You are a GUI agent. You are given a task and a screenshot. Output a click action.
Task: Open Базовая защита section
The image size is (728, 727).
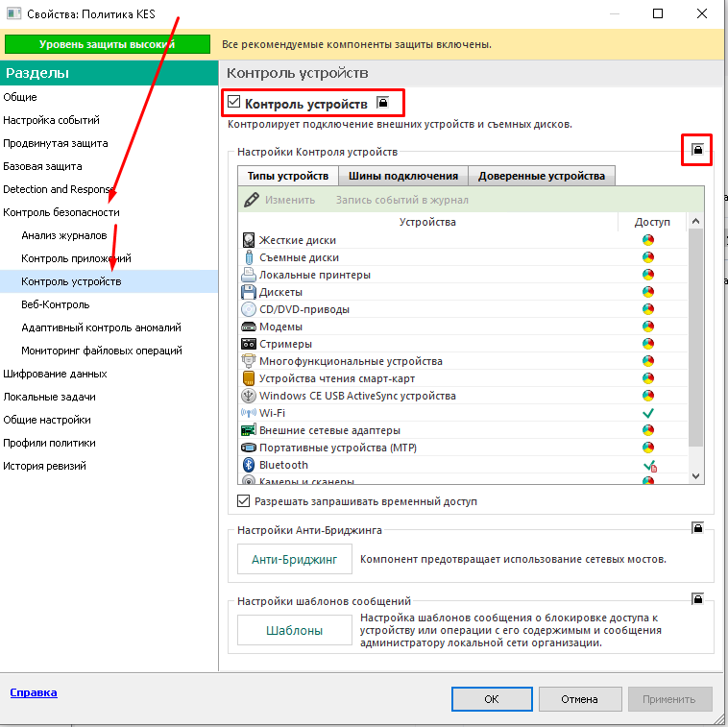pos(109,166)
